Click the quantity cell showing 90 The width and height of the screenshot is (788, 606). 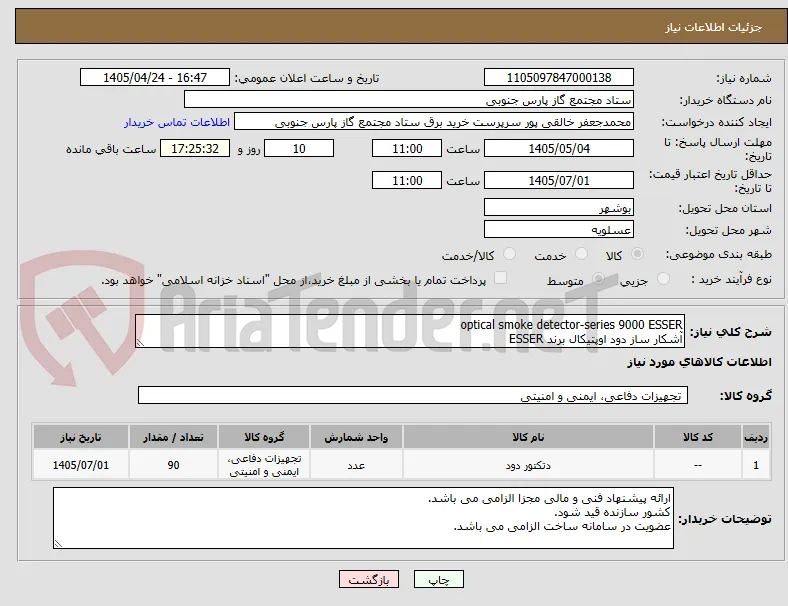[173, 465]
